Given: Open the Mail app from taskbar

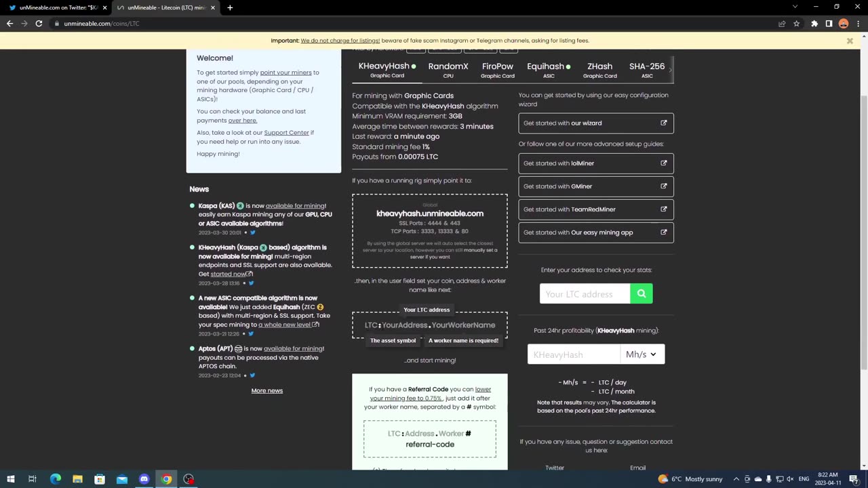Looking at the screenshot, I should [x=122, y=479].
